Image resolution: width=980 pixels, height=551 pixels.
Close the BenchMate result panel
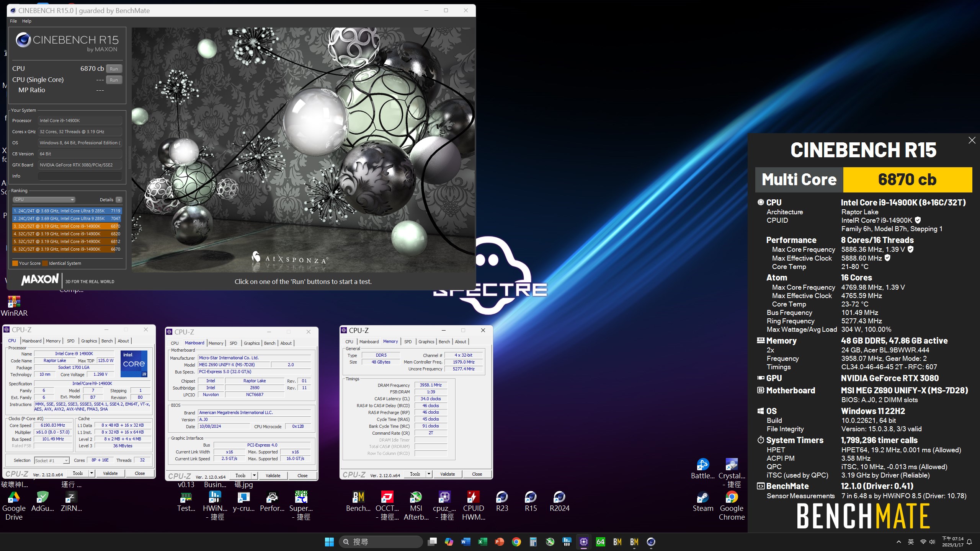(x=972, y=140)
